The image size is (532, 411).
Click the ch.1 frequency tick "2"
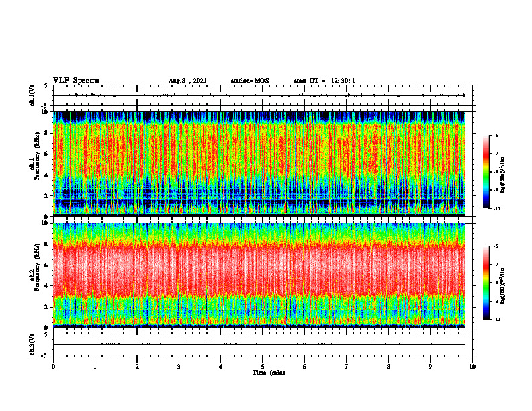47,195
